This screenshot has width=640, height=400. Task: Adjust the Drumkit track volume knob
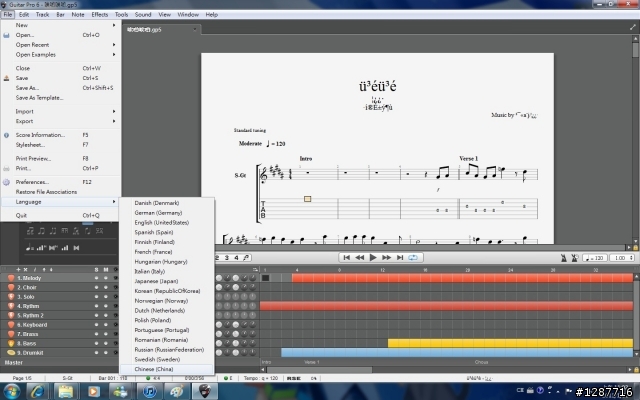pyautogui.click(x=219, y=353)
